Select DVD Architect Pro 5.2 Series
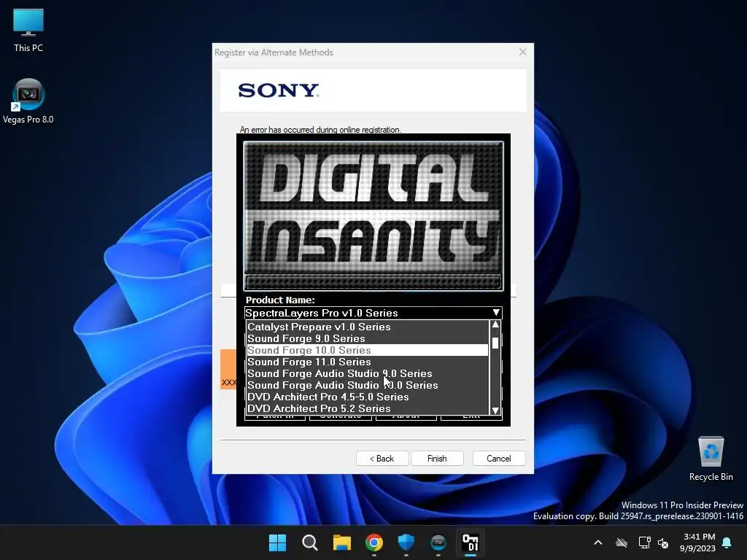Image resolution: width=747 pixels, height=560 pixels. coord(368,408)
